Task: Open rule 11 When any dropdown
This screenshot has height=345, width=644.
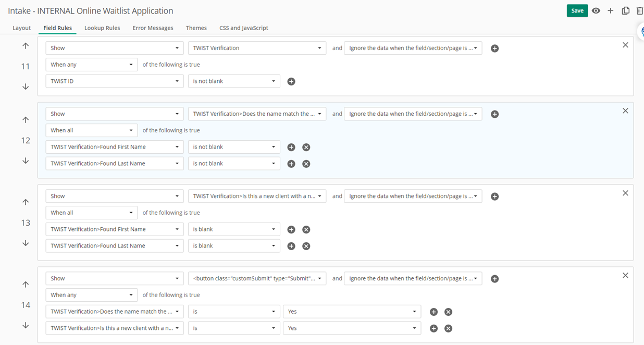Action: tap(92, 65)
